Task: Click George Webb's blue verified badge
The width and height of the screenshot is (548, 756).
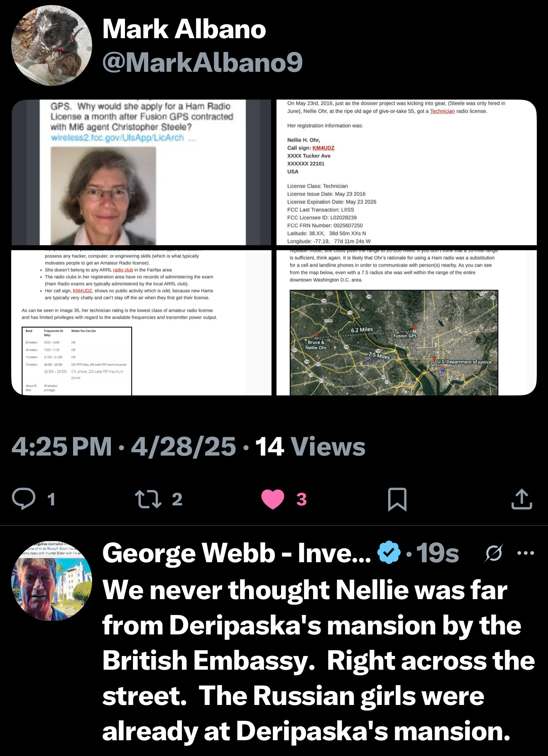Action: (x=389, y=553)
